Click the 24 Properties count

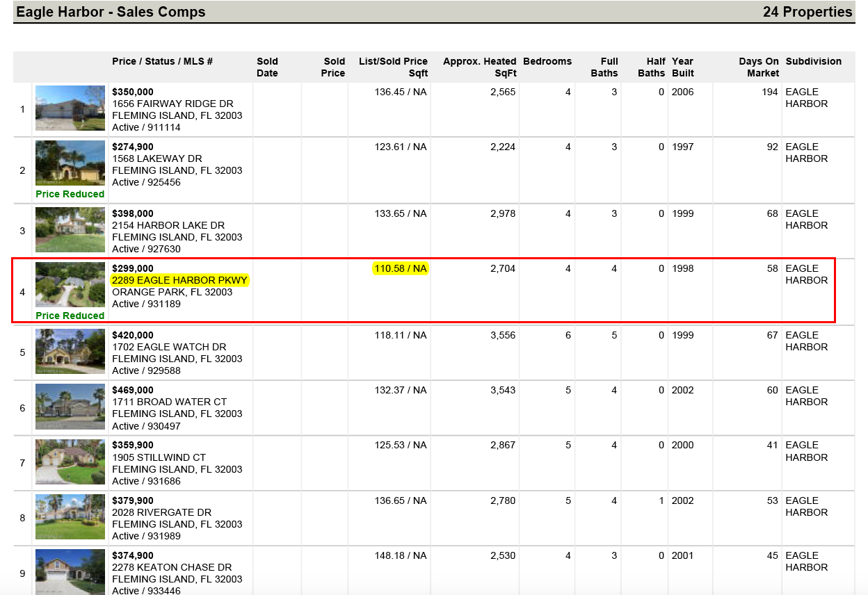807,12
